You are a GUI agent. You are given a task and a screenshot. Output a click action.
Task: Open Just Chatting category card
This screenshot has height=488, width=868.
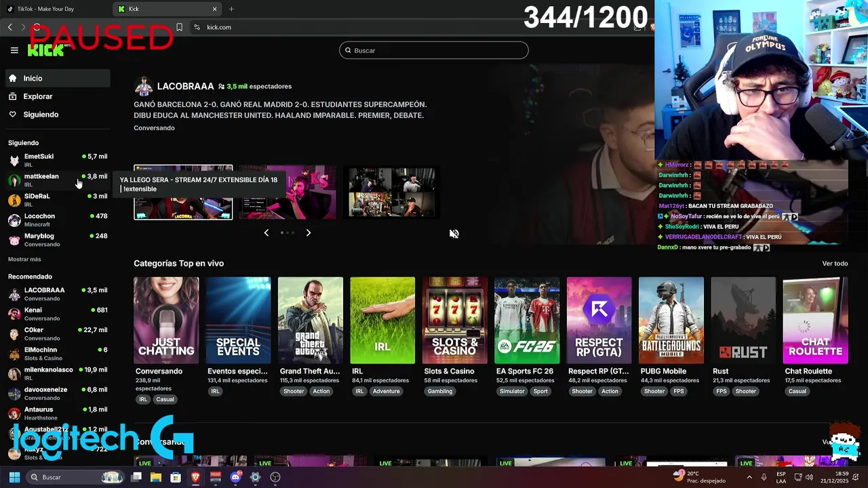(166, 321)
